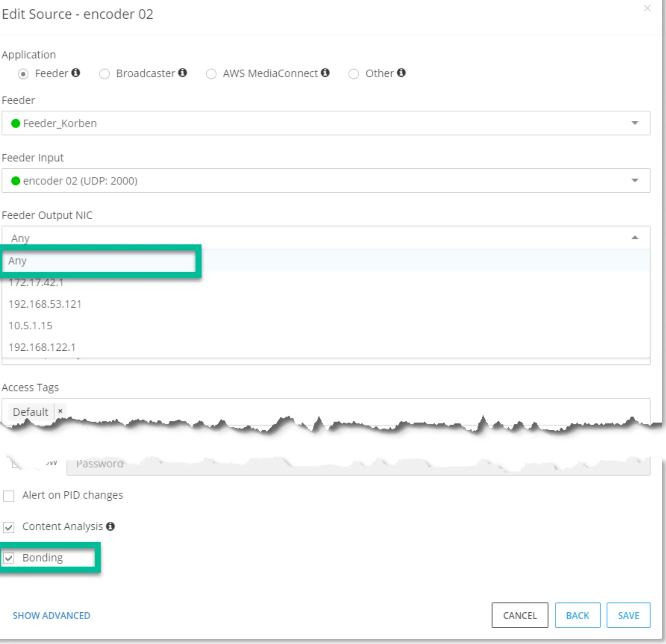Remove the Default access tag
This screenshot has height=644, width=666.
pyautogui.click(x=60, y=411)
